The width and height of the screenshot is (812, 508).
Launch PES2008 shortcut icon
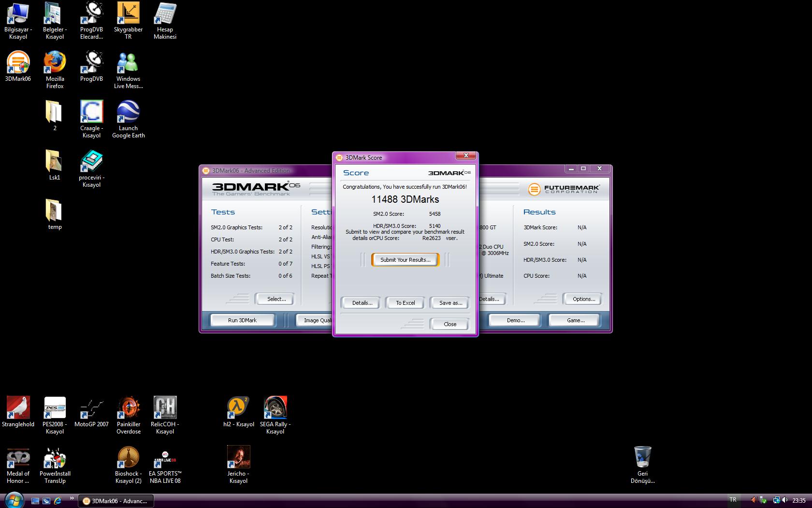pos(55,415)
